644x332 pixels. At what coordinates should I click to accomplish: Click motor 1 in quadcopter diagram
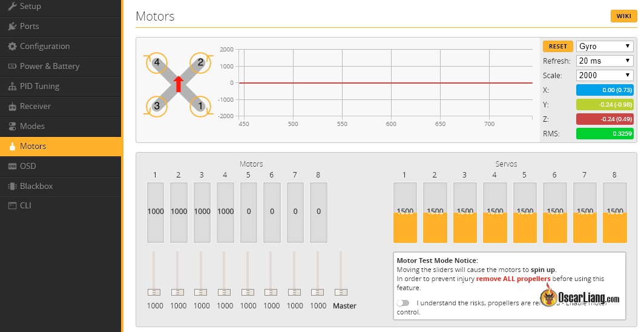pos(200,105)
